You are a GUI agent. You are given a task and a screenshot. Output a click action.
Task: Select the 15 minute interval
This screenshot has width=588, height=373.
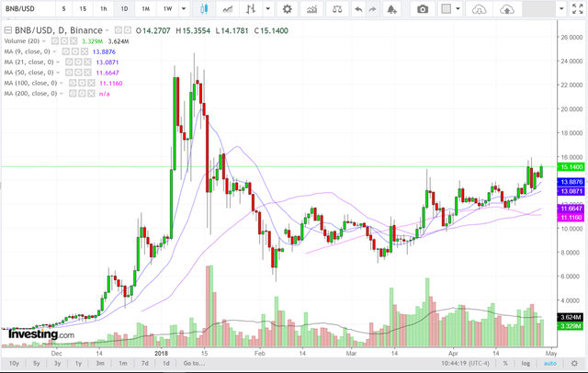pos(83,9)
